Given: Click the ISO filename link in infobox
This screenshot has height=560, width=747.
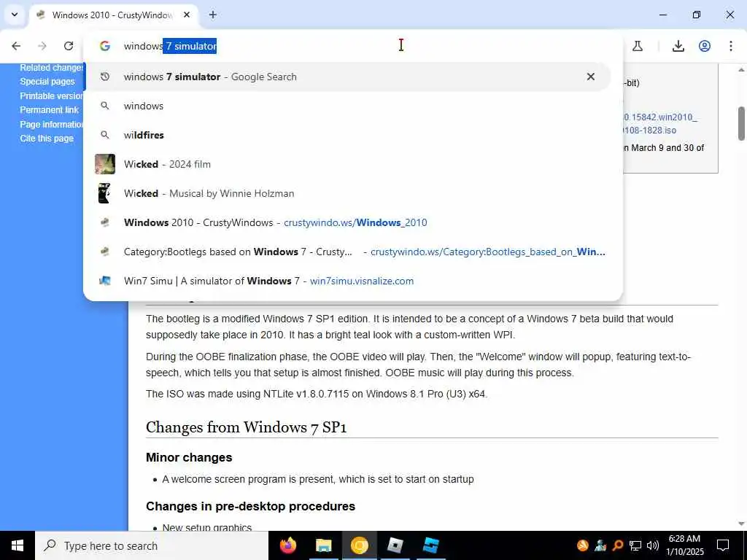Looking at the screenshot, I should (x=659, y=123).
